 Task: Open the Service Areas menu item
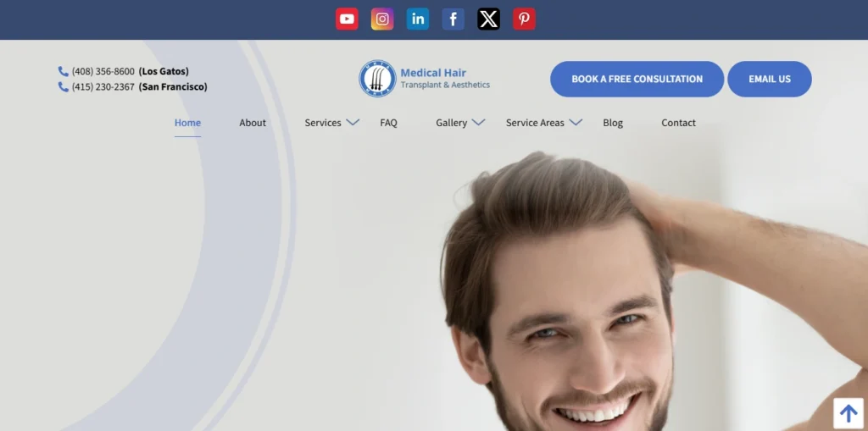pos(535,123)
